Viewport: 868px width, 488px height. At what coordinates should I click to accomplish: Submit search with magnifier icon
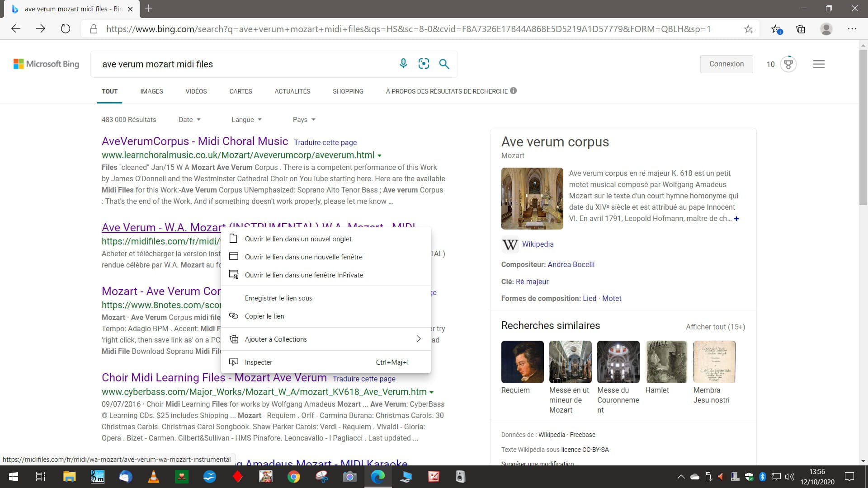[444, 64]
